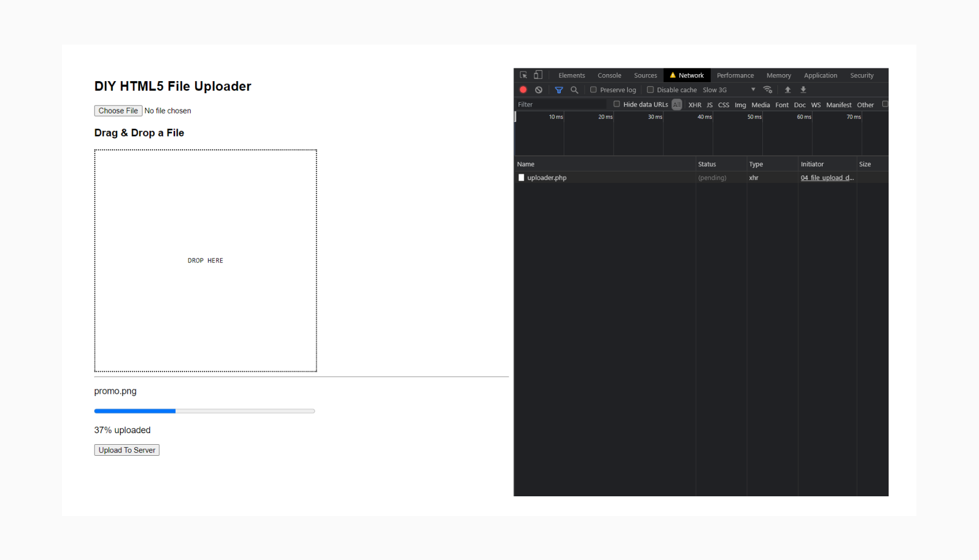Check the Disable cache option
The height and width of the screenshot is (560, 979).
651,90
